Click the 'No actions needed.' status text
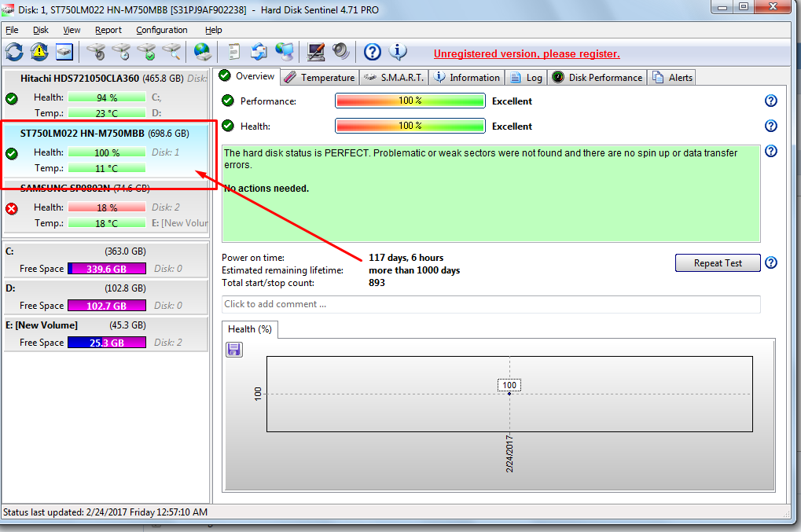The width and height of the screenshot is (801, 532). tap(266, 189)
